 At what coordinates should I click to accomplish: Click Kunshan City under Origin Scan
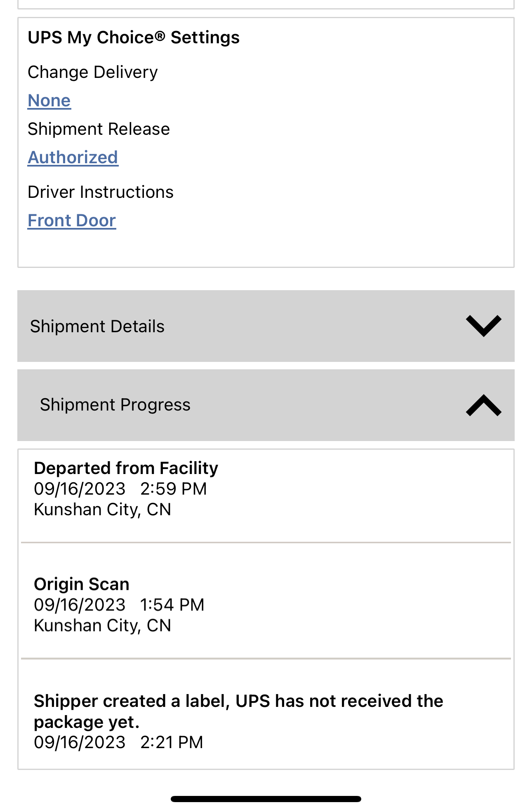point(102,626)
